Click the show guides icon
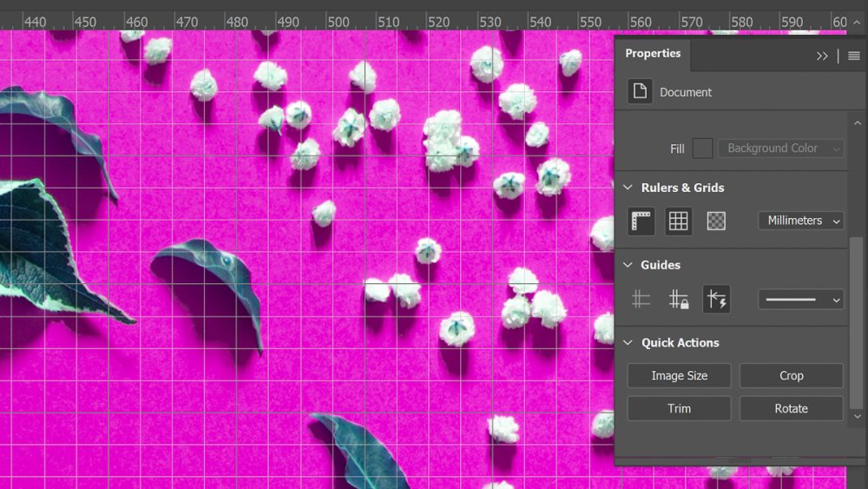Image resolution: width=868 pixels, height=489 pixels. (x=641, y=300)
